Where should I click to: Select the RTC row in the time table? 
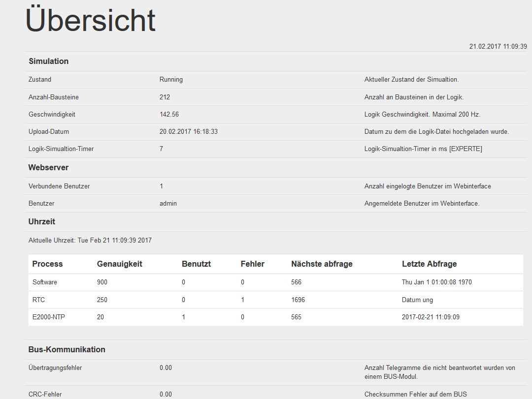(38, 300)
